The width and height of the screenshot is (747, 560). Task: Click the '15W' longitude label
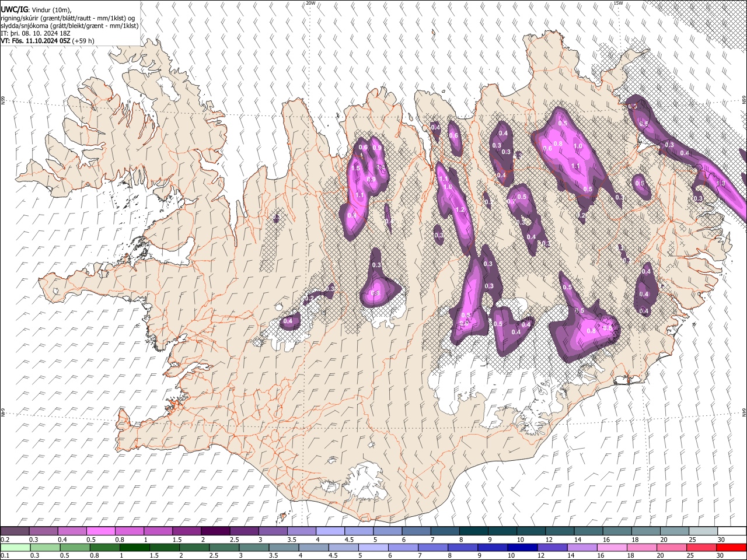pos(618,3)
